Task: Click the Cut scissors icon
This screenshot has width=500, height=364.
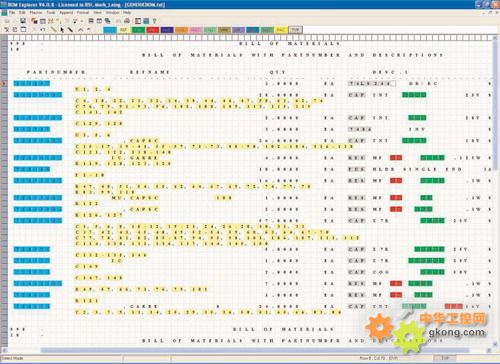Action: 6,30
